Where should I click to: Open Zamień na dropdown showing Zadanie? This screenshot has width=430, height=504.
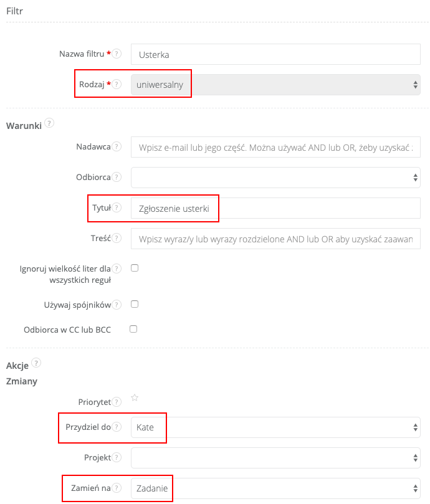click(275, 488)
